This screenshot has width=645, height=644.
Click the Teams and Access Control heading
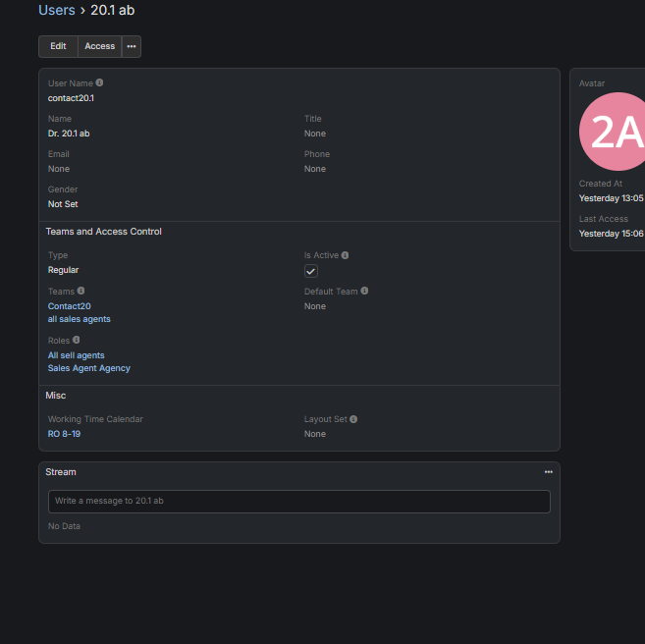(104, 232)
